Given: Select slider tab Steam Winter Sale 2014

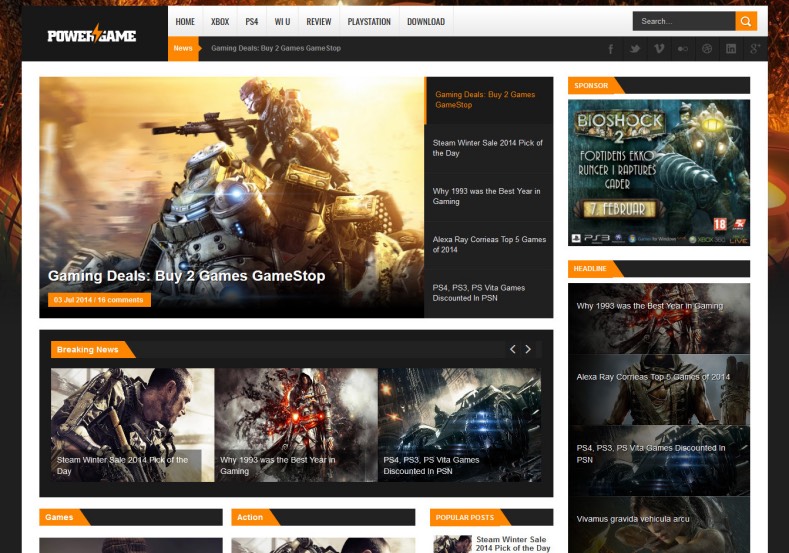Looking at the screenshot, I should click(489, 148).
